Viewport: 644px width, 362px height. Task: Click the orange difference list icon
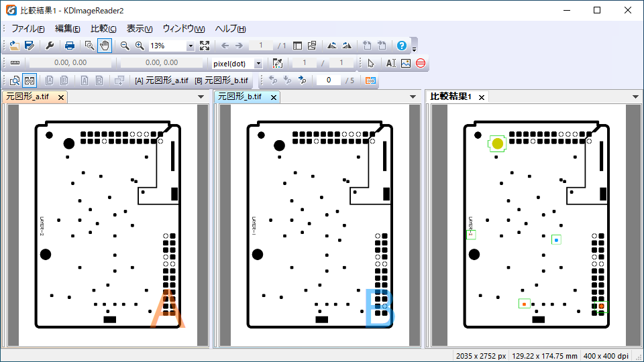(370, 80)
